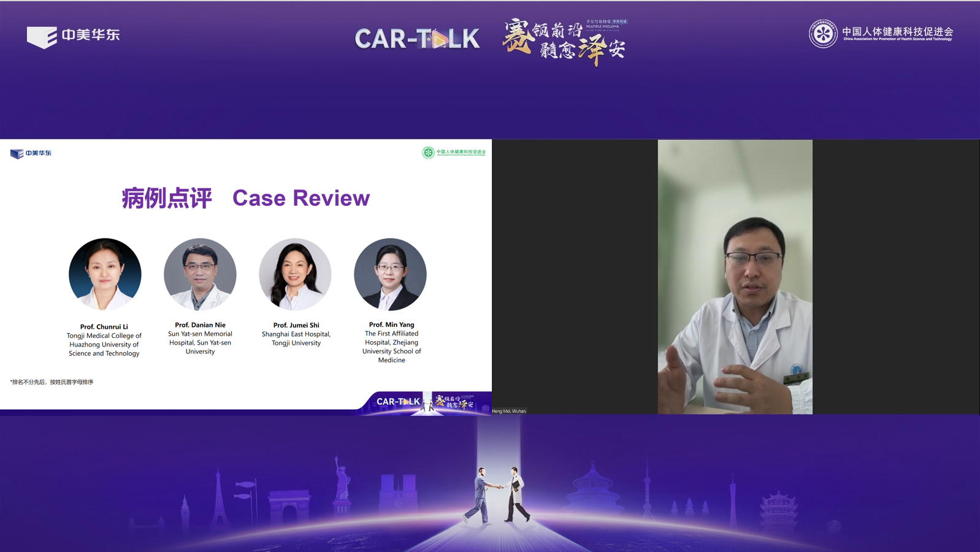
Task: Click 'Shanghai East Hospital, Tongji University' affiliation text
Action: click(x=296, y=339)
